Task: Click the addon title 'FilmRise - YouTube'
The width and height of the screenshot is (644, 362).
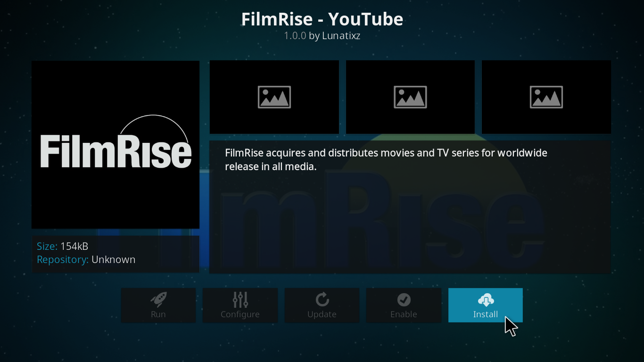Action: pos(322,19)
